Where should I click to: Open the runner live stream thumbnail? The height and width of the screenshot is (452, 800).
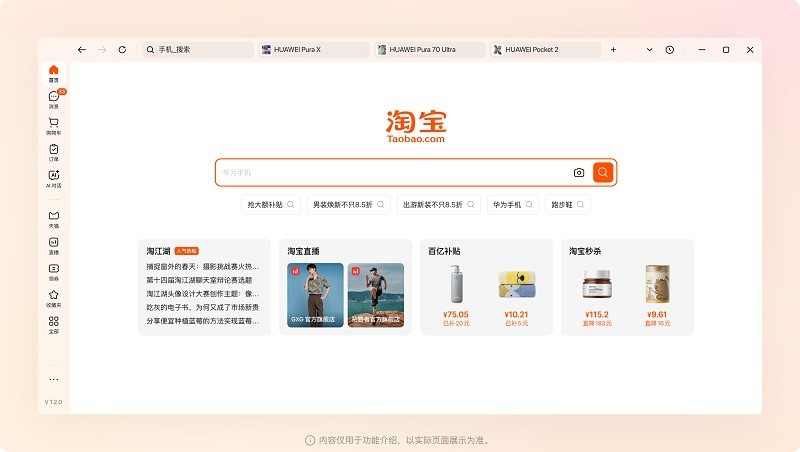coord(376,295)
